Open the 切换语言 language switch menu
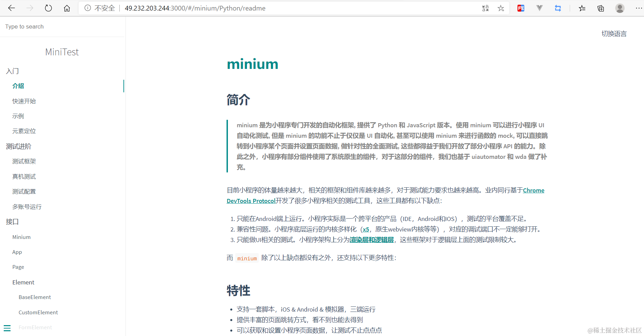The height and width of the screenshot is (336, 644). 614,34
